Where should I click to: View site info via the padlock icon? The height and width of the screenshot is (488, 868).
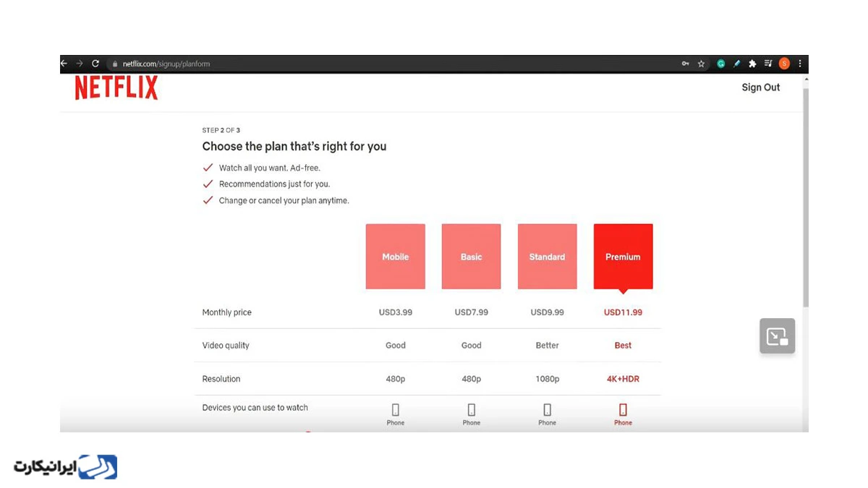[114, 64]
